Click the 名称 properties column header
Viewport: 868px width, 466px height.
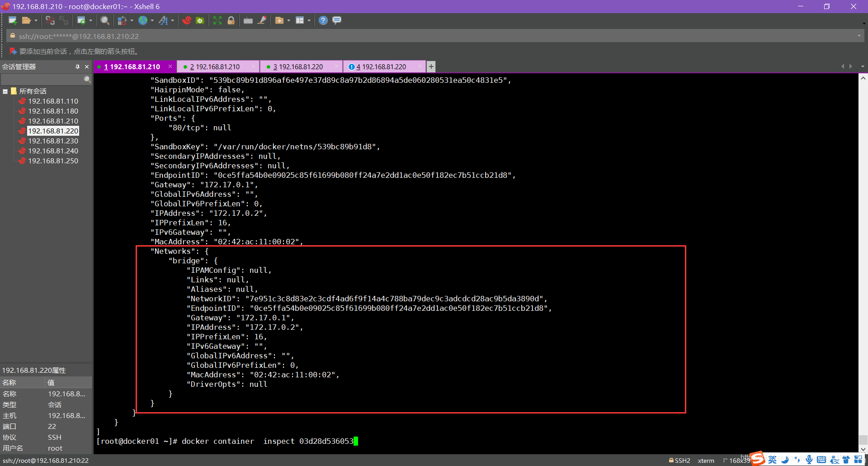pos(23,382)
